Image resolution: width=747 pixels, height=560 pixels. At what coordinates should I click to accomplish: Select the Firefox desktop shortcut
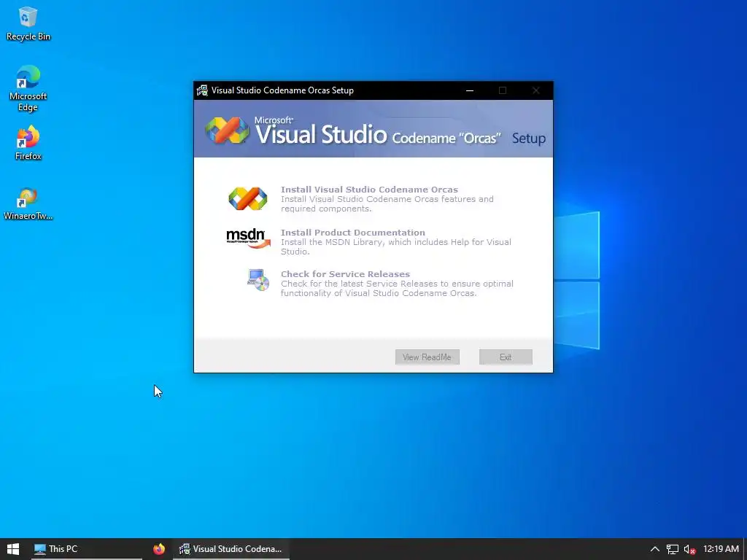(28, 143)
